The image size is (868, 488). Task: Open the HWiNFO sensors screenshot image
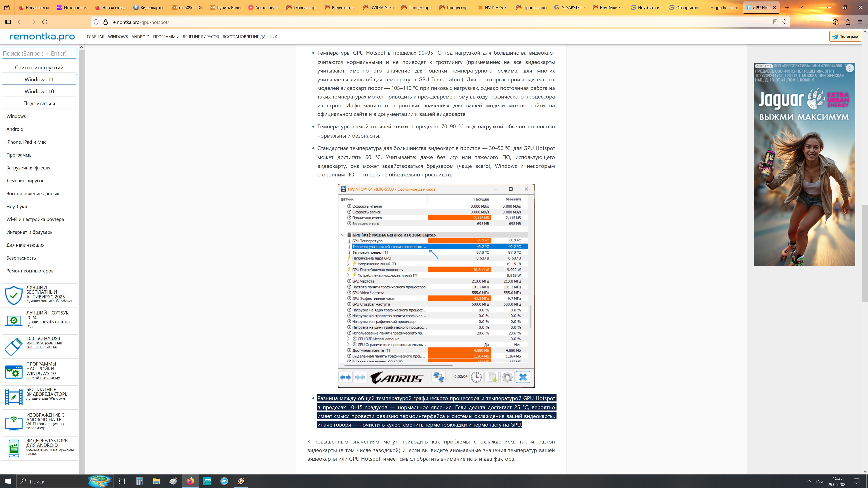[x=436, y=286]
